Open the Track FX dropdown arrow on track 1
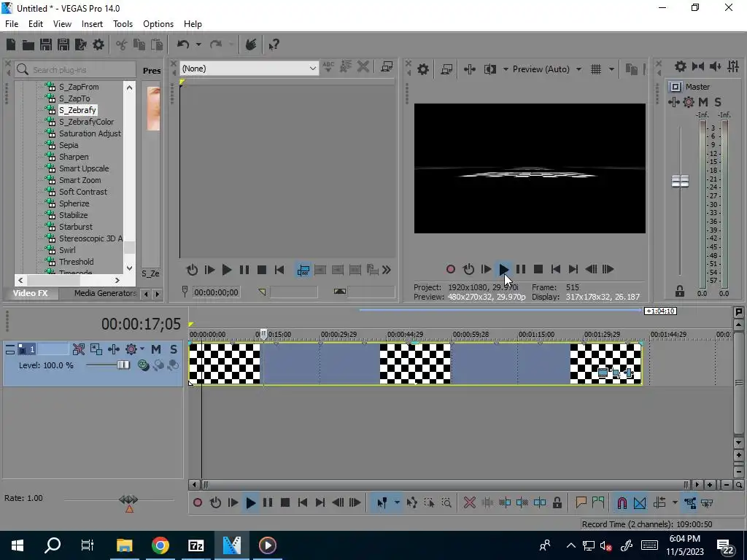This screenshot has height=560, width=747. click(142, 349)
